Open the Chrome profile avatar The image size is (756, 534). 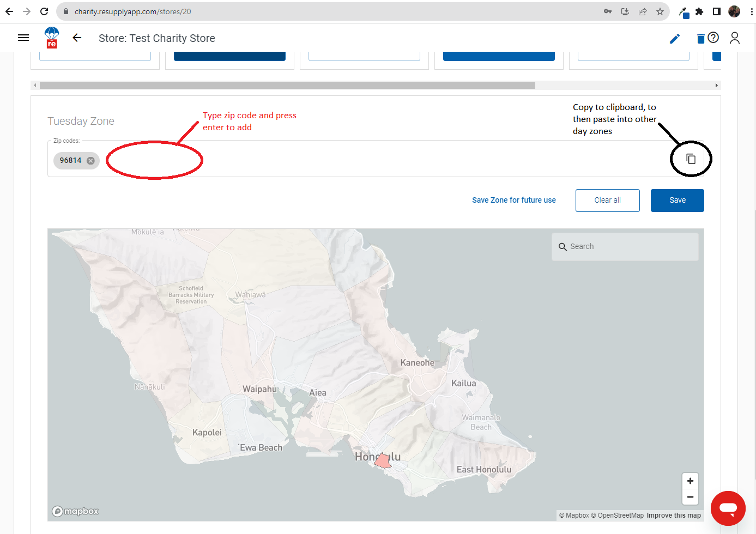[734, 11]
